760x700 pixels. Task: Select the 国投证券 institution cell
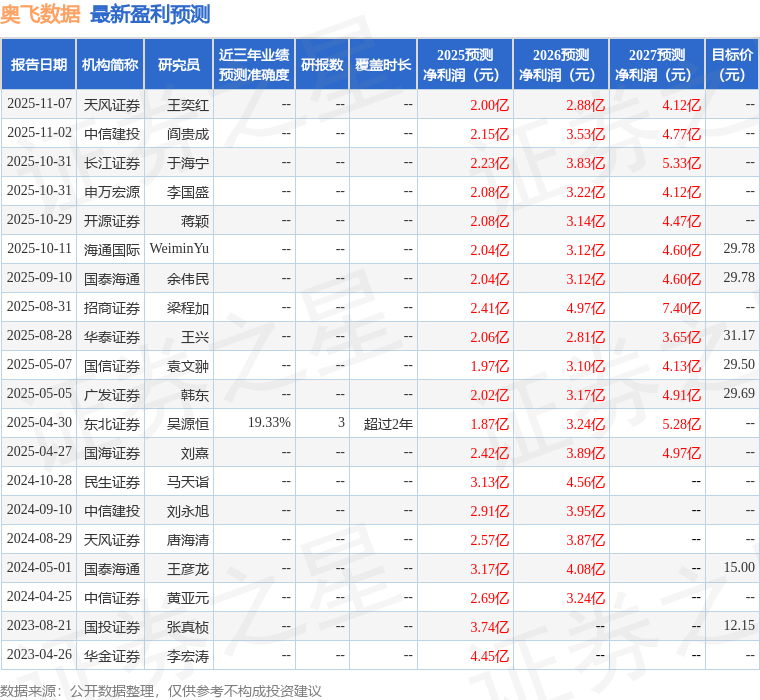(x=112, y=627)
